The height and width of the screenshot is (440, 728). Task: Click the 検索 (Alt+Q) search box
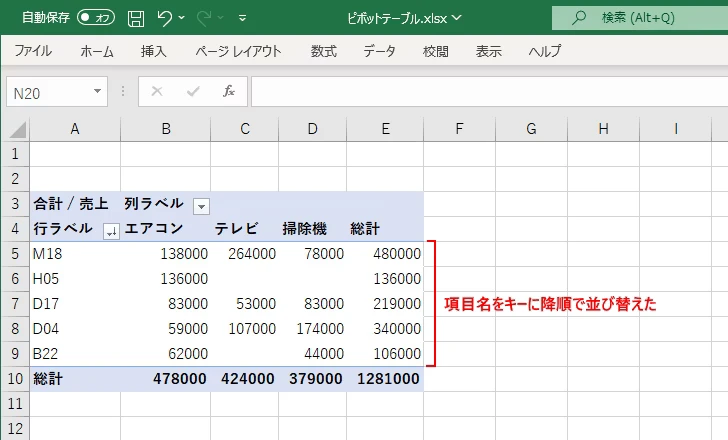click(640, 18)
